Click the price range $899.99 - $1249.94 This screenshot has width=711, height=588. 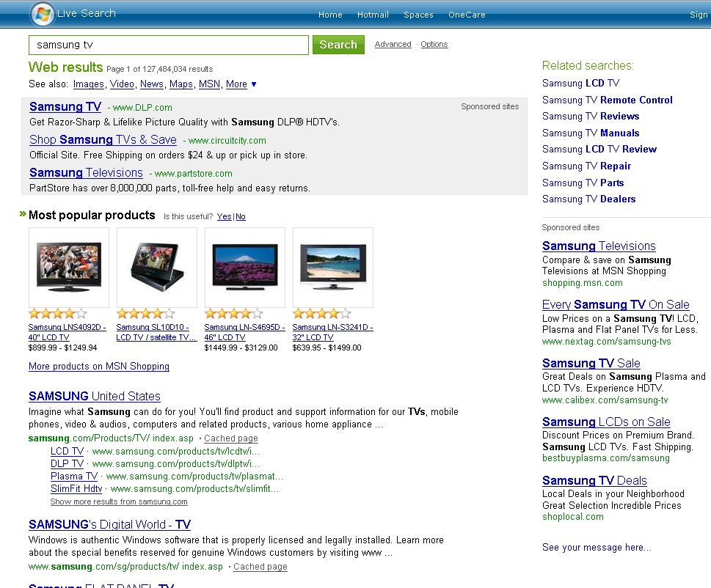point(62,348)
